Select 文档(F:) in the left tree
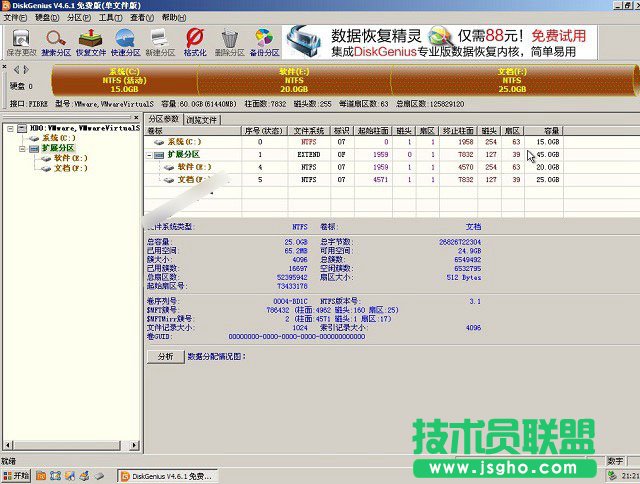The image size is (640, 484). coord(71,168)
